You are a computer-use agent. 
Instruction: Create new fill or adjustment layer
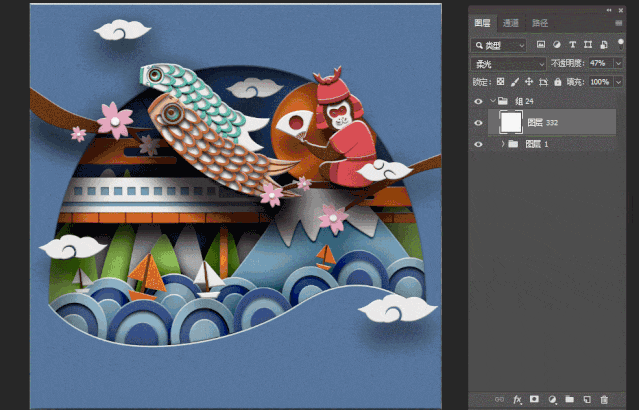tap(552, 399)
